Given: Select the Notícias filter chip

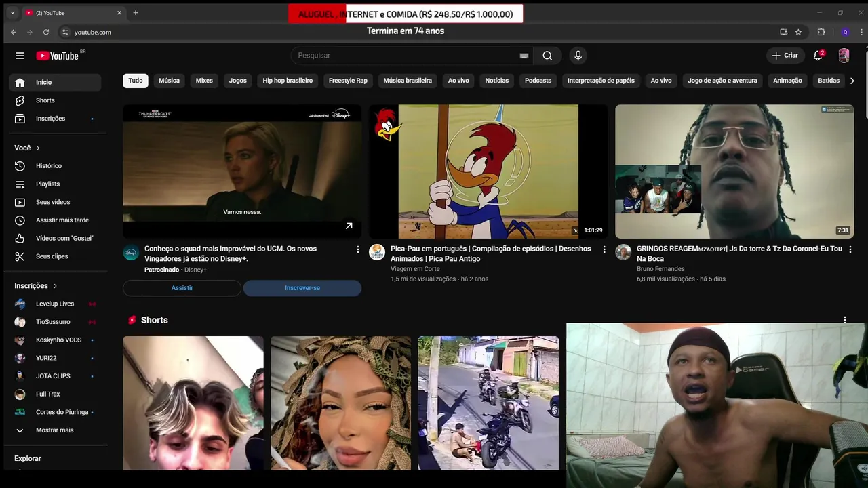Looking at the screenshot, I should 496,81.
